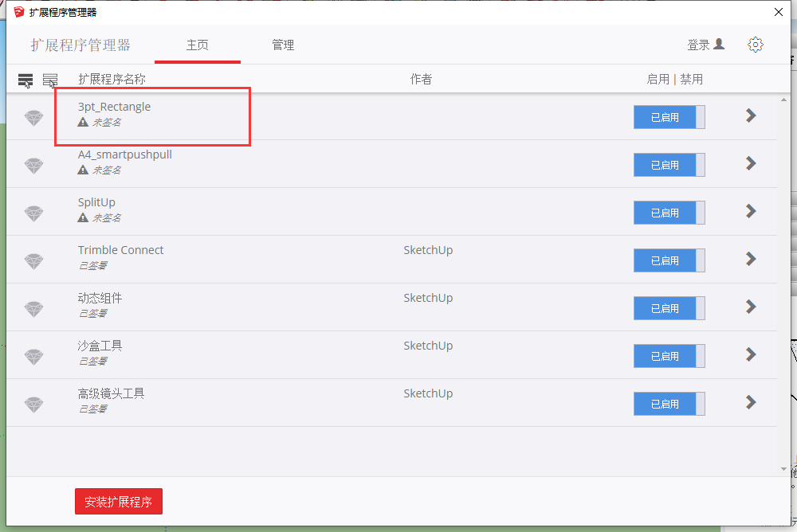This screenshot has width=797, height=532.
Task: Click the gem icon beside Trimble Connect
Action: (x=33, y=261)
